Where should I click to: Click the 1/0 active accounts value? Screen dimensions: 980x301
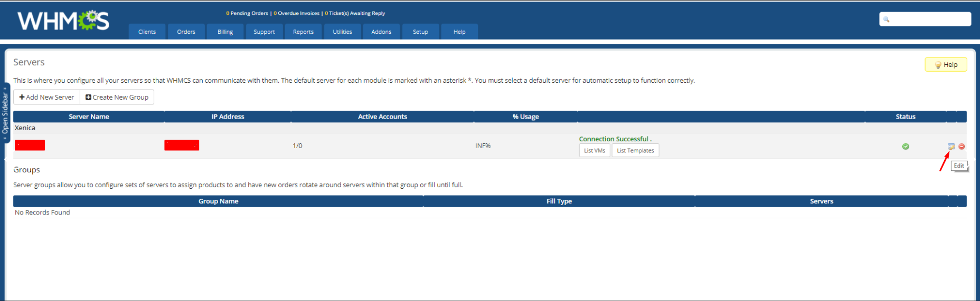coord(297,146)
